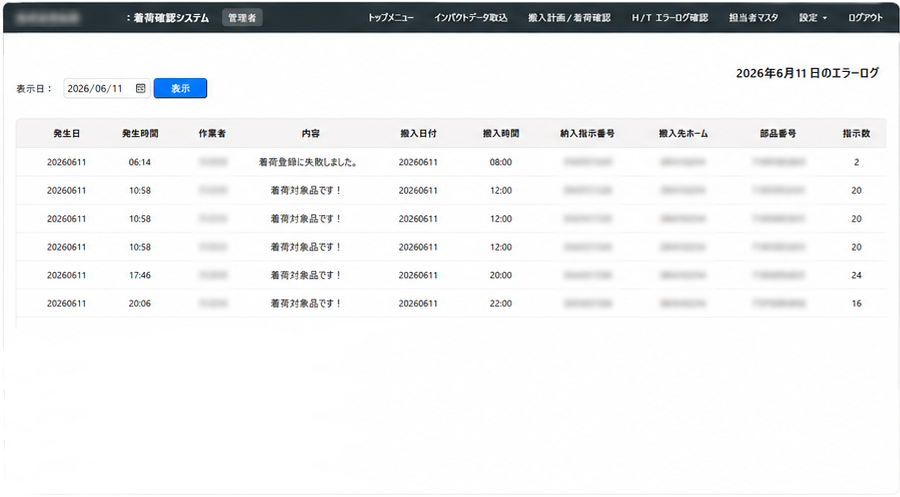Viewport: 900px width, 497px height.
Task: Click the 内容 column header
Action: click(x=311, y=133)
